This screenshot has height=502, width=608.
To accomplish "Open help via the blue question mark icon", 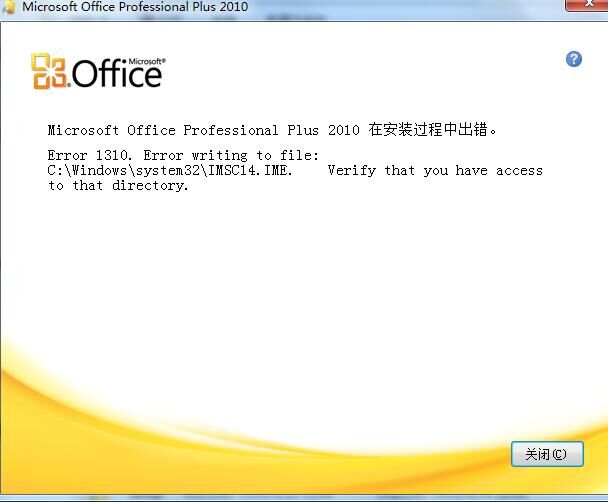I will click(x=573, y=59).
